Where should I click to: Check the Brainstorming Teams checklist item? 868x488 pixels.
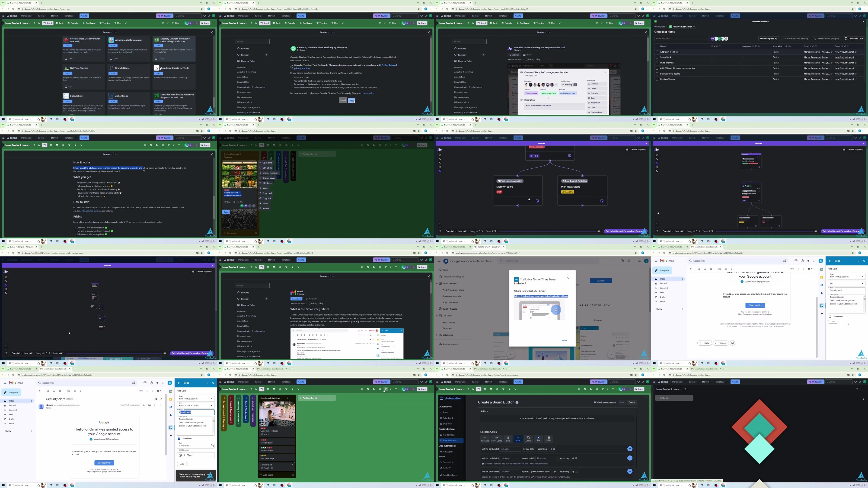pyautogui.click(x=657, y=74)
